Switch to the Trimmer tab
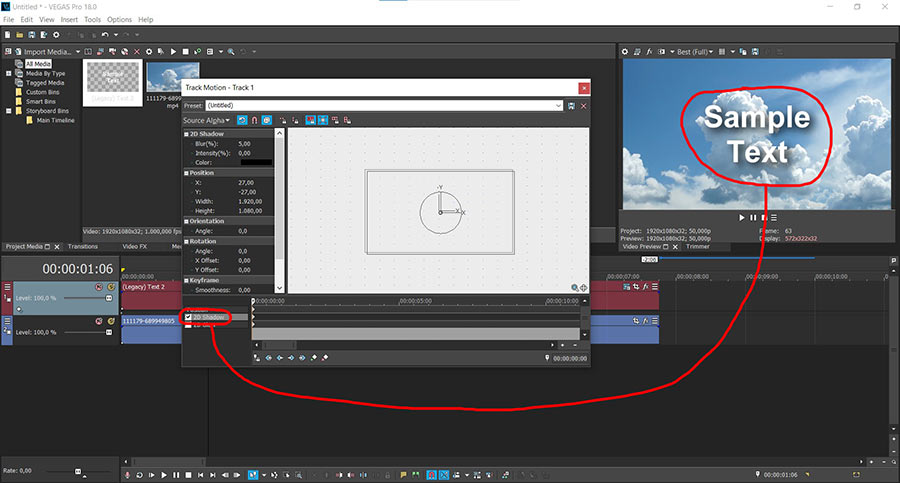 698,246
